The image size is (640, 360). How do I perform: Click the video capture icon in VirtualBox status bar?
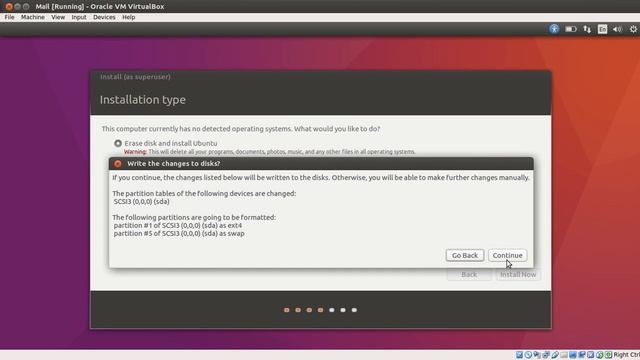click(x=582, y=355)
